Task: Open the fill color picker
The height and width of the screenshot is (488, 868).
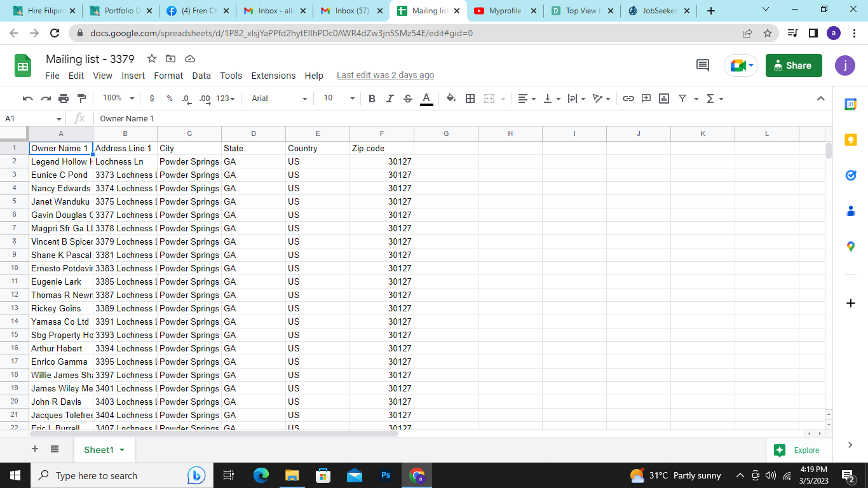Action: point(451,98)
